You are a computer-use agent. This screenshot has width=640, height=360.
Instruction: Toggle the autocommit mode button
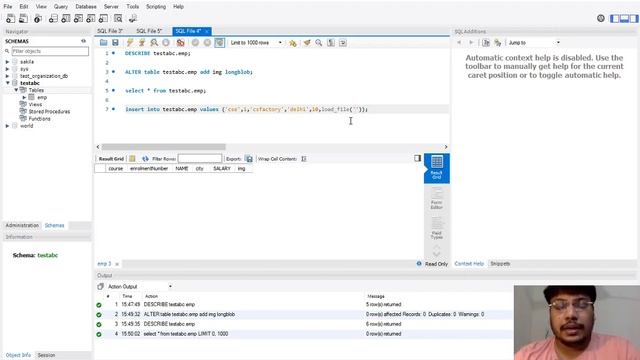click(220, 42)
